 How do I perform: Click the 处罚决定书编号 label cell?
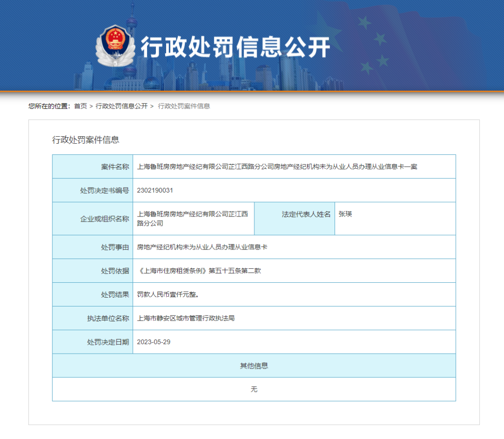click(x=92, y=190)
